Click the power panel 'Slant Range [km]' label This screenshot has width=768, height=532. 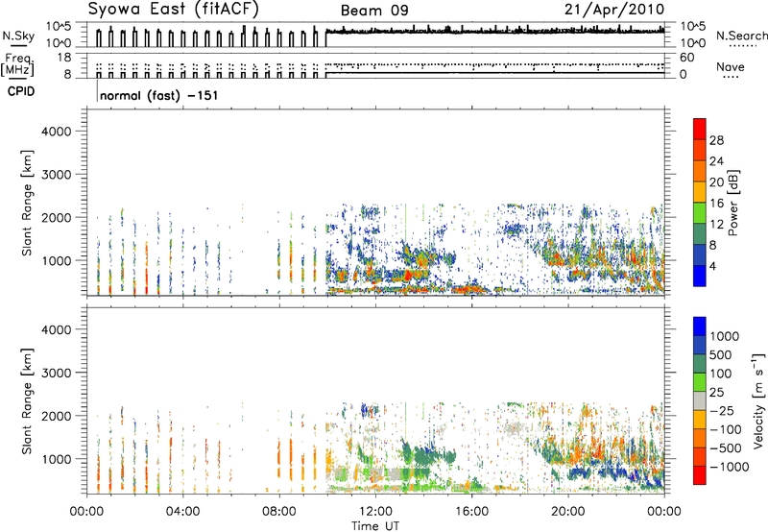coord(27,203)
